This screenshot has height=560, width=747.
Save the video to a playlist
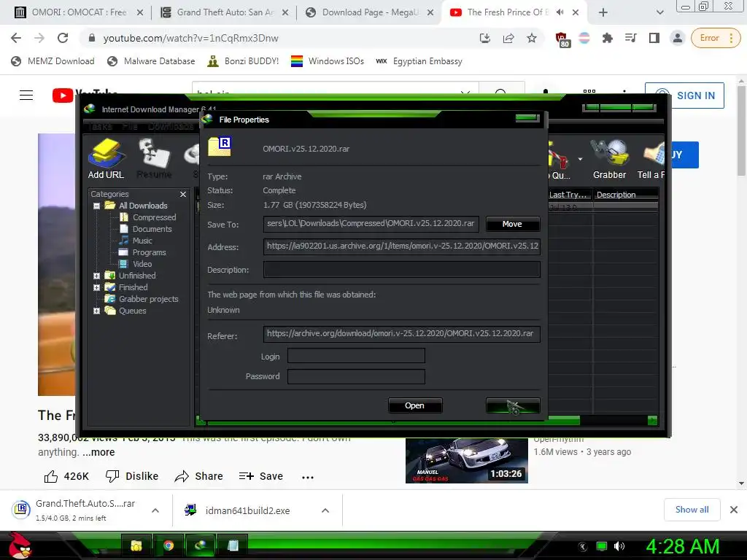pyautogui.click(x=261, y=476)
